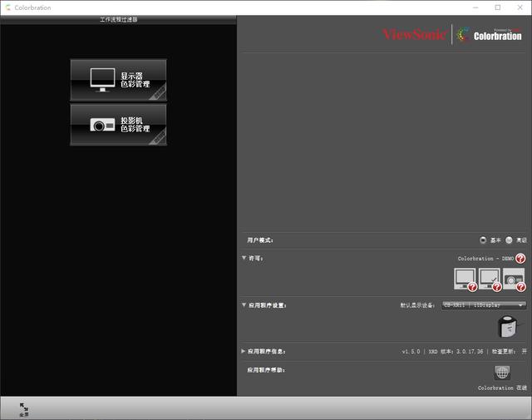This screenshot has width=532, height=420.
Task: Open the default display device dropdown
Action: (x=484, y=305)
